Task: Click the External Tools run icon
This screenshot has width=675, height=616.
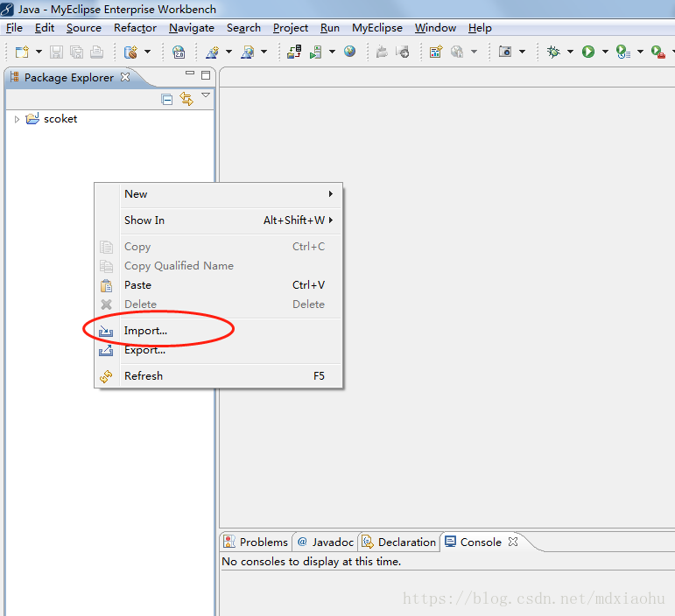Action: pyautogui.click(x=657, y=52)
